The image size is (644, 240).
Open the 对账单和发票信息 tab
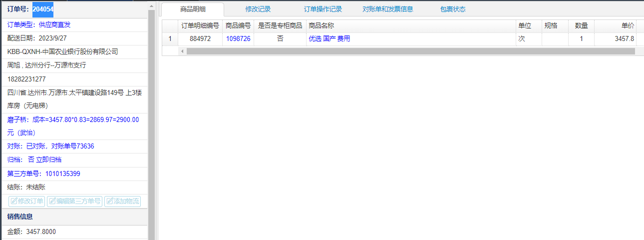[x=388, y=9]
